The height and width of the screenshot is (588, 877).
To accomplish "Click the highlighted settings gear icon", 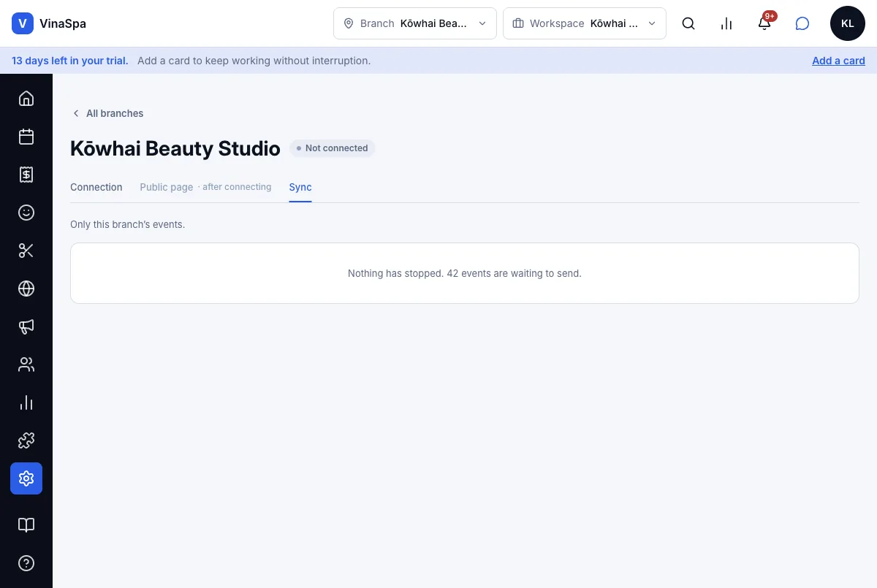I will (26, 478).
